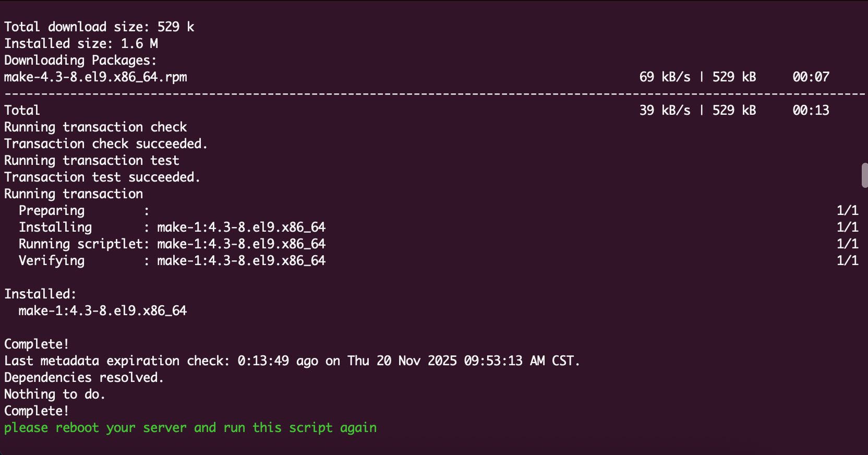Click the make-4.3-8.el9.x86_64.rpm filename
The height and width of the screenshot is (455, 868).
click(95, 77)
